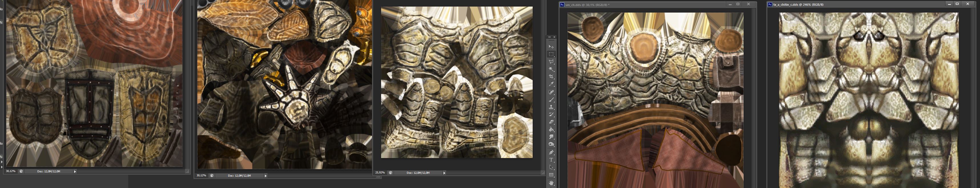Select the Hand tool
This screenshot has height=188, width=980.
(551, 183)
